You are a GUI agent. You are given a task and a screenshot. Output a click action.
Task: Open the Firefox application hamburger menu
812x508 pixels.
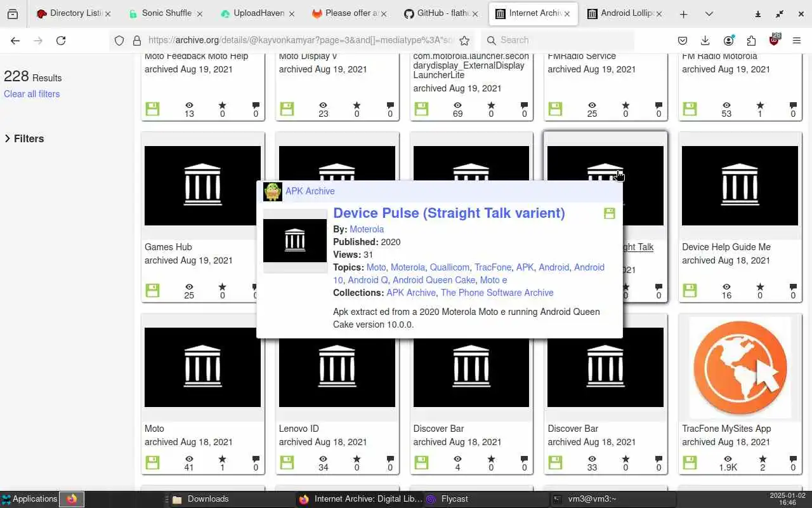pos(797,41)
